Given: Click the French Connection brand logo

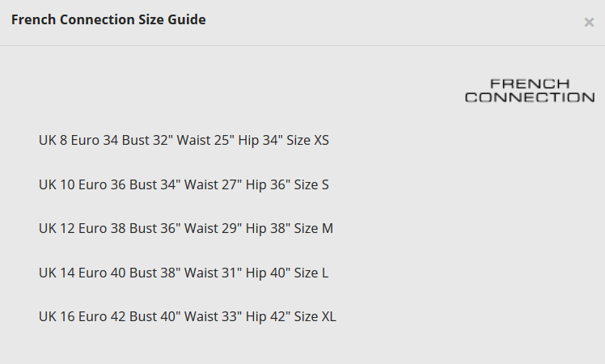Looking at the screenshot, I should click(530, 91).
